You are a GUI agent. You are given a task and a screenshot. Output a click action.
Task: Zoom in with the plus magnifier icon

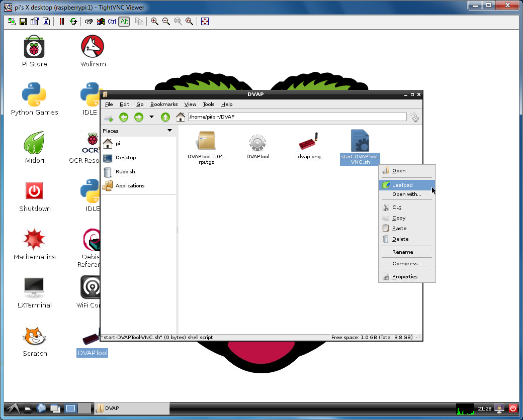click(x=154, y=22)
